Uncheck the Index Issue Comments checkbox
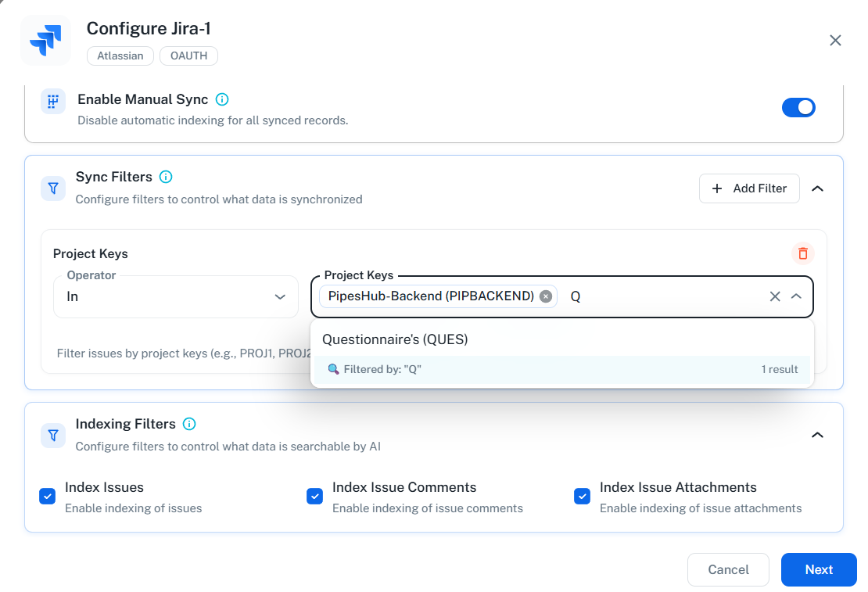 tap(314, 496)
